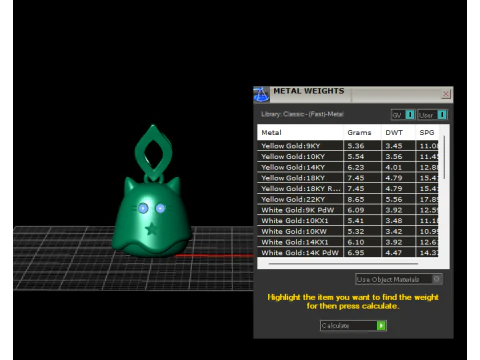Select the Yellow Gold:18KY row
Image resolution: width=480 pixels, height=360 pixels.
tap(348, 178)
